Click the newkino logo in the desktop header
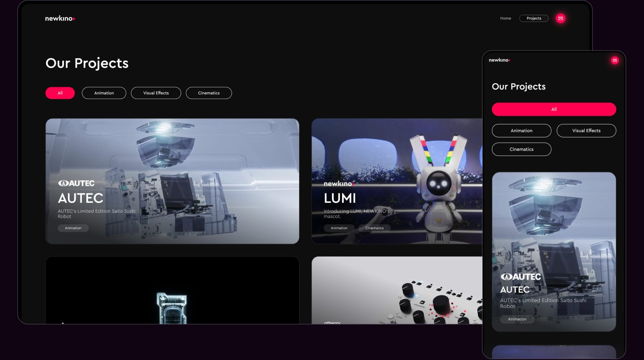 (x=59, y=19)
